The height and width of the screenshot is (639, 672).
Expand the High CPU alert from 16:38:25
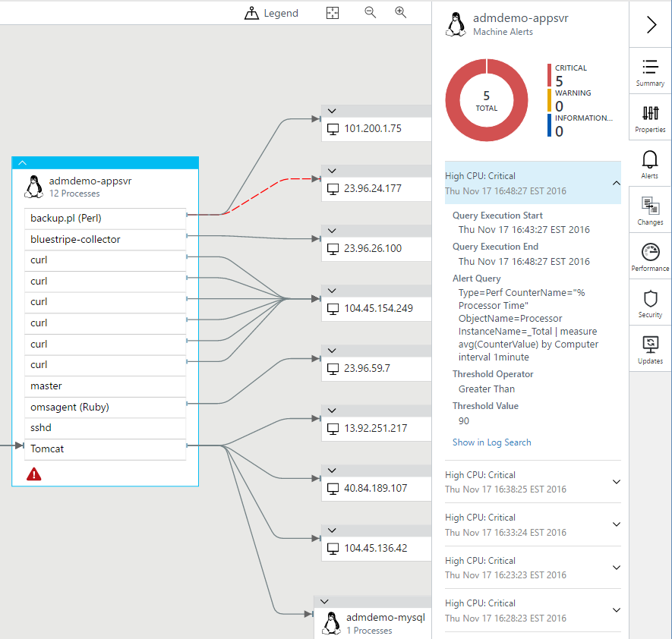click(x=616, y=482)
